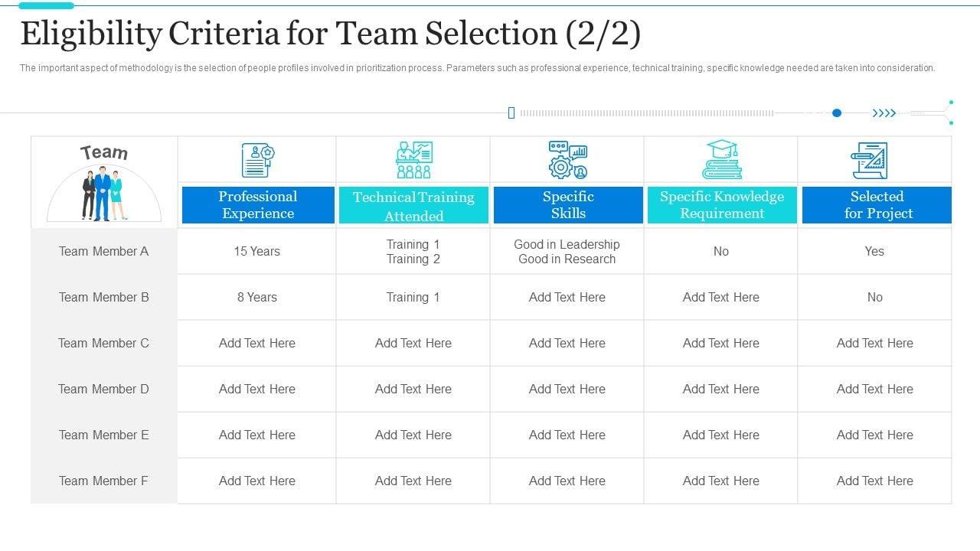The height and width of the screenshot is (551, 980).
Task: Click the Professional Experience column header
Action: click(258, 205)
